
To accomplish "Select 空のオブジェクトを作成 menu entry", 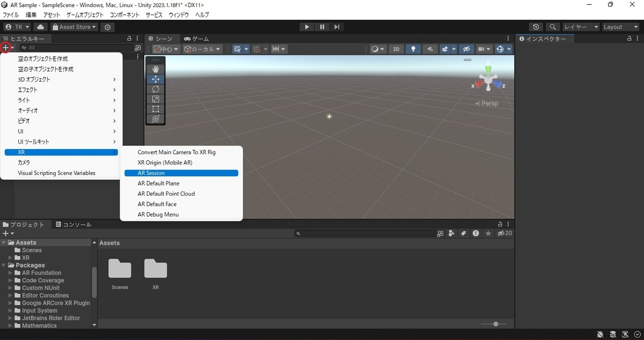I will 62,58.
